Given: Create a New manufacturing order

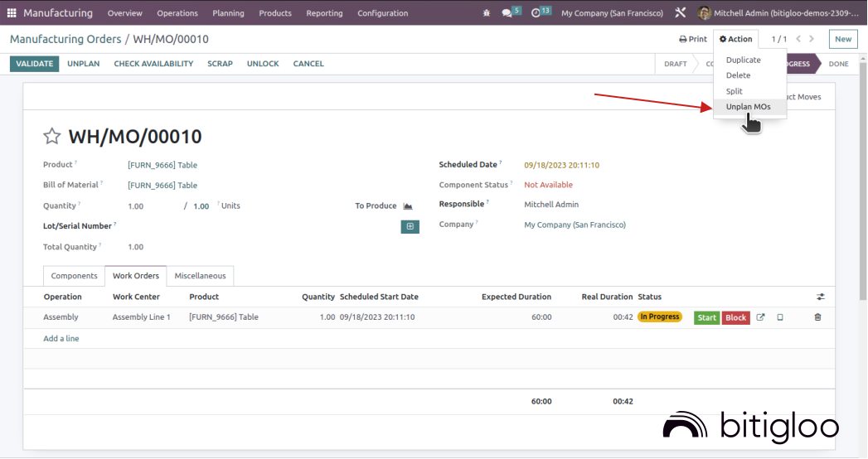Looking at the screenshot, I should coord(843,39).
